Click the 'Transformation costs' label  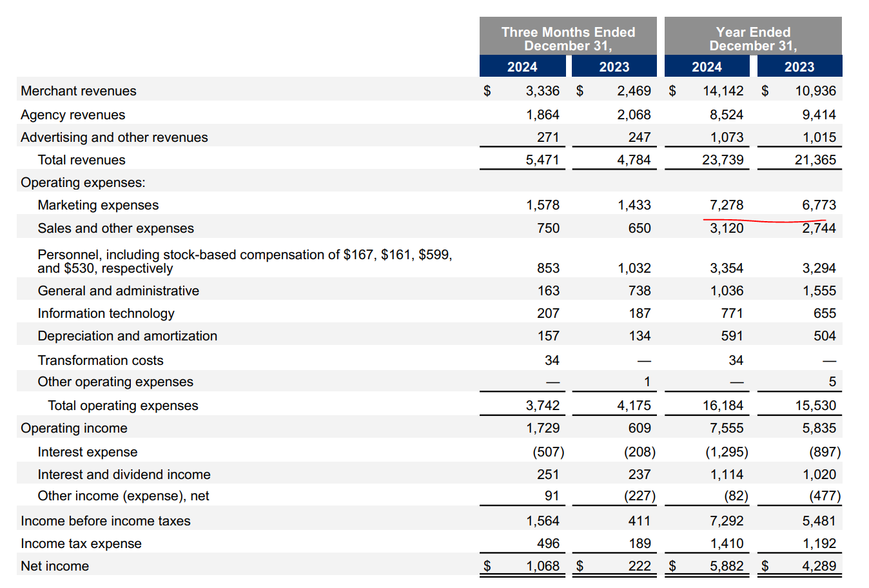click(100, 360)
